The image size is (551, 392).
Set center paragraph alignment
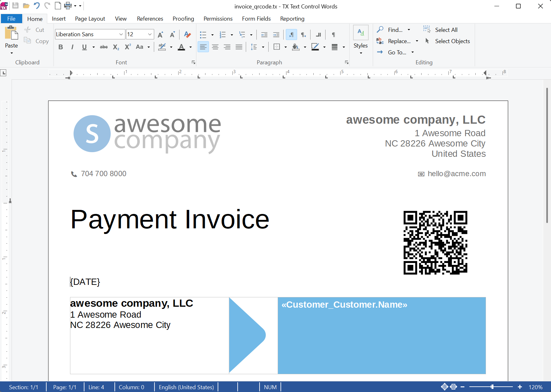[x=215, y=47]
